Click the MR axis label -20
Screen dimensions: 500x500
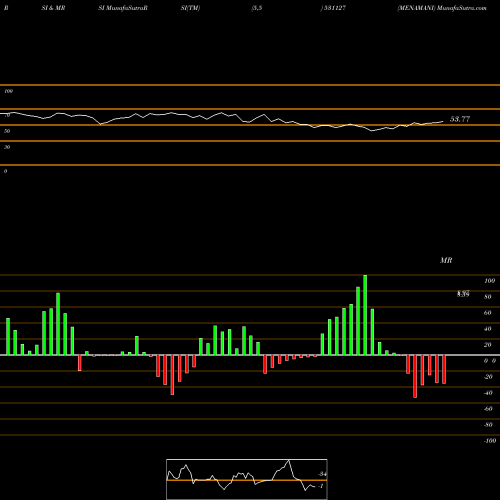[488, 377]
